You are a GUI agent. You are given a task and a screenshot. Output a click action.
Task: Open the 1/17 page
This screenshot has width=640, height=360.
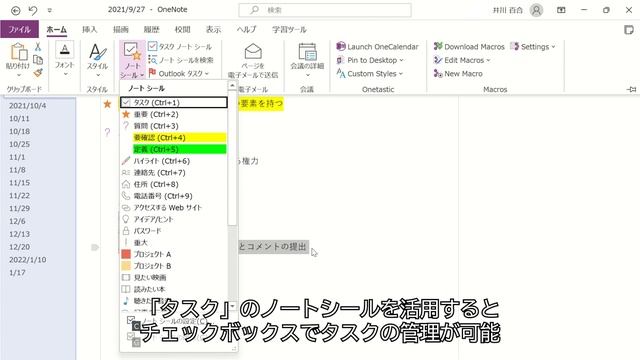coord(17,272)
